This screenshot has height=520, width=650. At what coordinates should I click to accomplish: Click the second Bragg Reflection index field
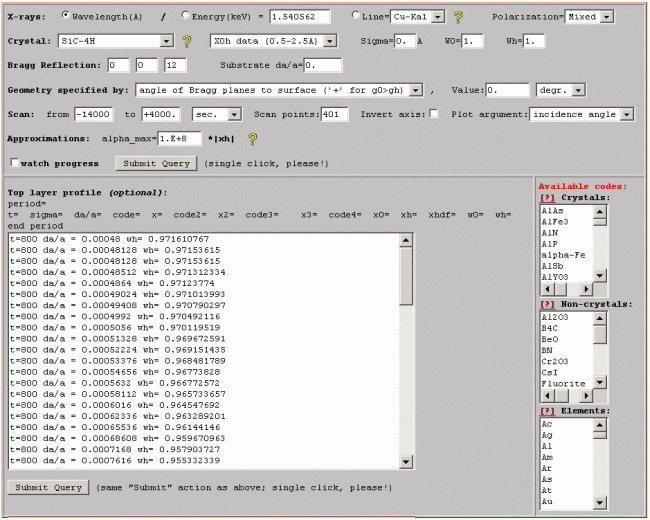click(x=147, y=66)
